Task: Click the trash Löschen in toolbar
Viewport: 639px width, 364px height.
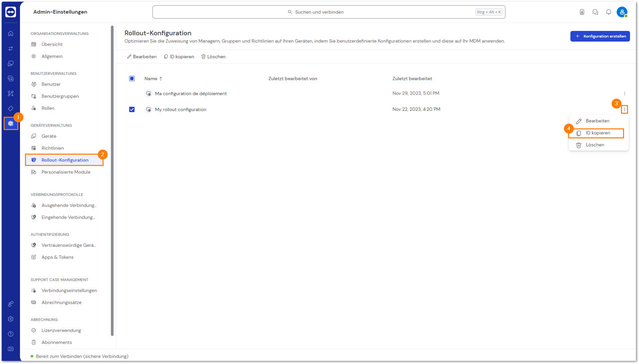Action: point(213,57)
